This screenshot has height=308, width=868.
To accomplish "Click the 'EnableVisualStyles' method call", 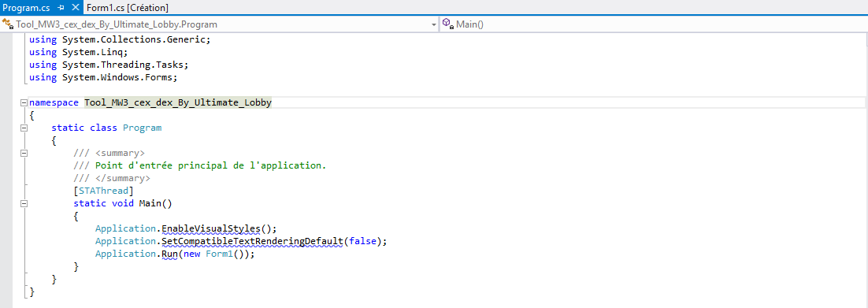I will 211,228.
